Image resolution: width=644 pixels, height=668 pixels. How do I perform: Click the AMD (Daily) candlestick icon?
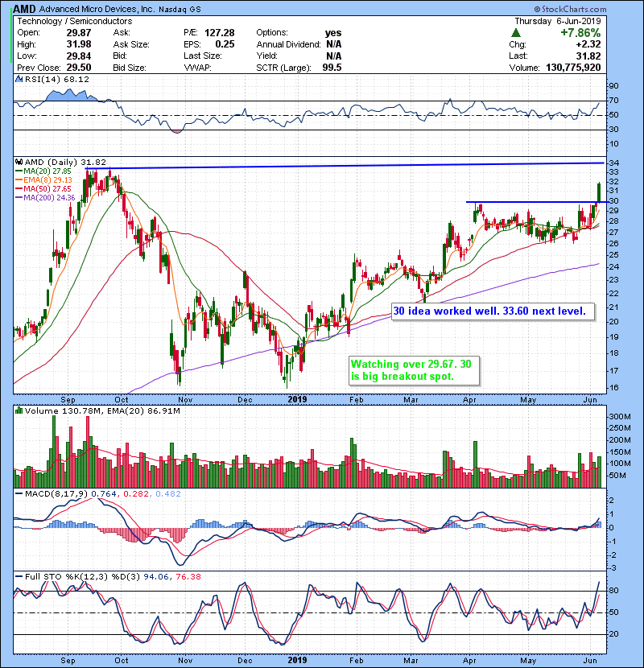pos(19,162)
